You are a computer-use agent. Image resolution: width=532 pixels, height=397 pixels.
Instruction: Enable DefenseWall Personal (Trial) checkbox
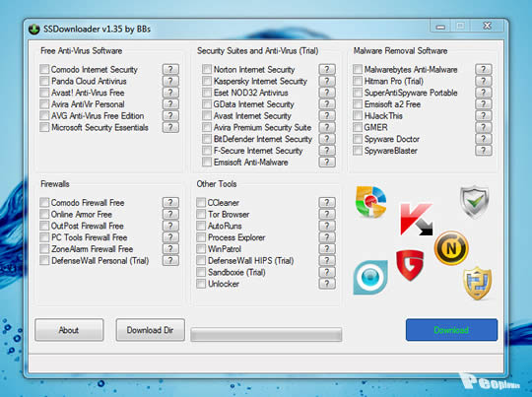pyautogui.click(x=44, y=261)
